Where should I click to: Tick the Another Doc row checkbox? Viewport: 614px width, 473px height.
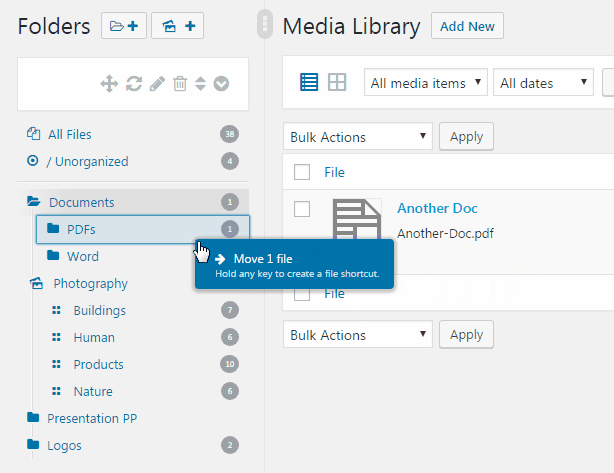pos(302,209)
